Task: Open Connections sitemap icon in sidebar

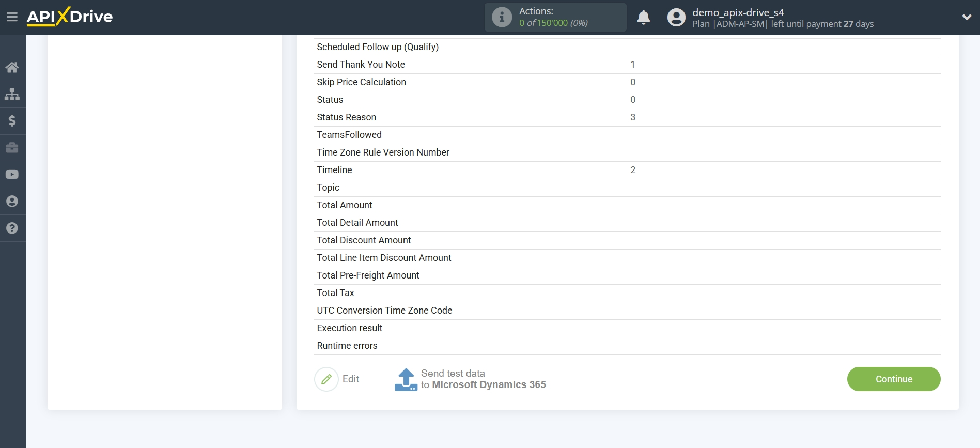Action: click(x=12, y=94)
